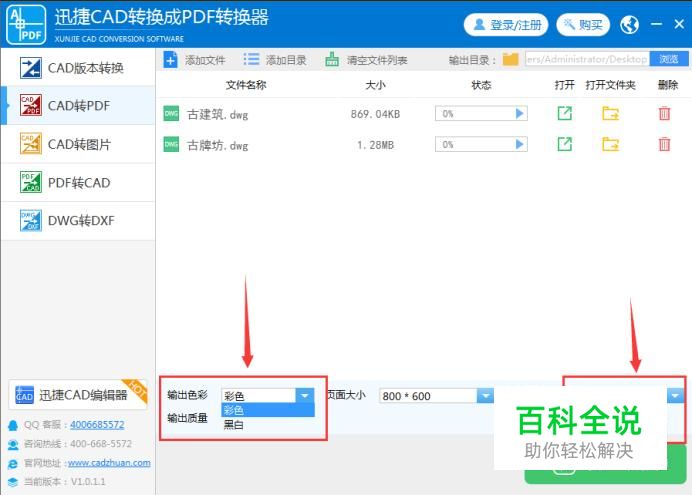Click the 0% progress bar of 古牌坊.dwg

tap(481, 144)
